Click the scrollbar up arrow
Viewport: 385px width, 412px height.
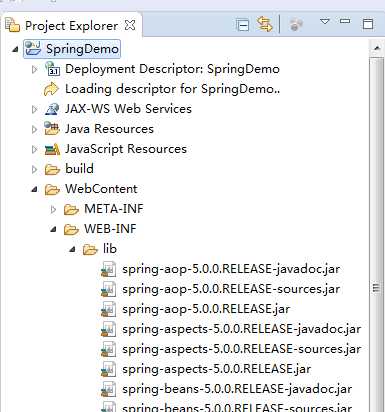click(x=377, y=49)
